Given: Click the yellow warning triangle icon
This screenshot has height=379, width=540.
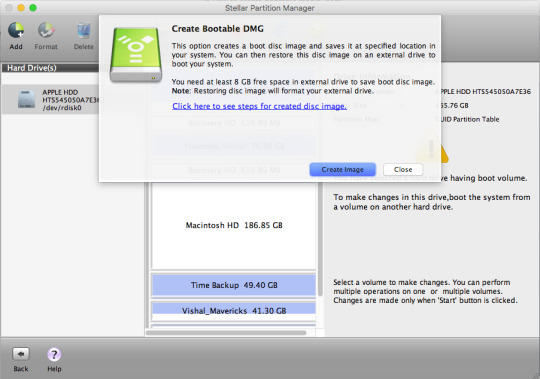Looking at the screenshot, I should tap(432, 148).
